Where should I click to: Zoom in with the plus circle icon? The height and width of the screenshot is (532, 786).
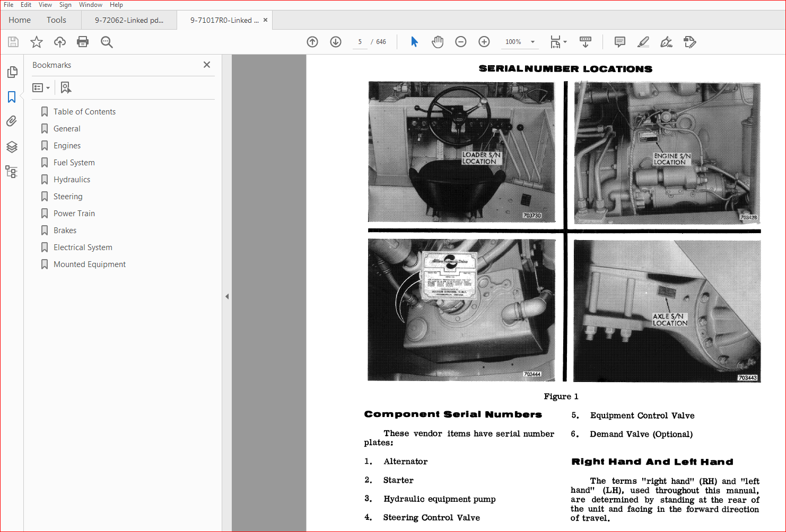(x=484, y=42)
